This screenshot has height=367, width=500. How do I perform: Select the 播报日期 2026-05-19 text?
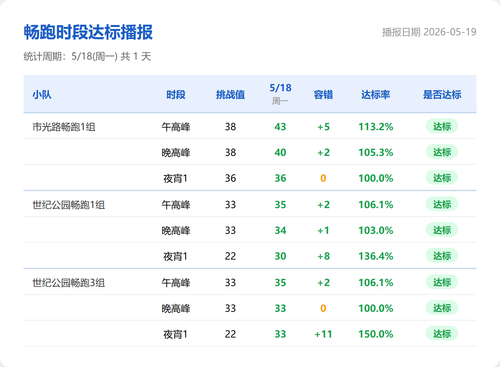pos(429,32)
